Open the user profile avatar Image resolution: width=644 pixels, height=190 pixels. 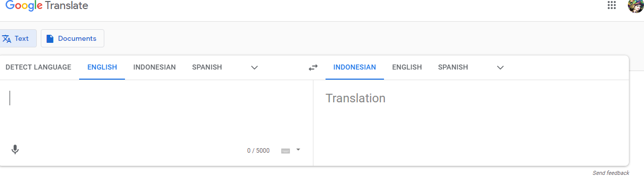635,6
